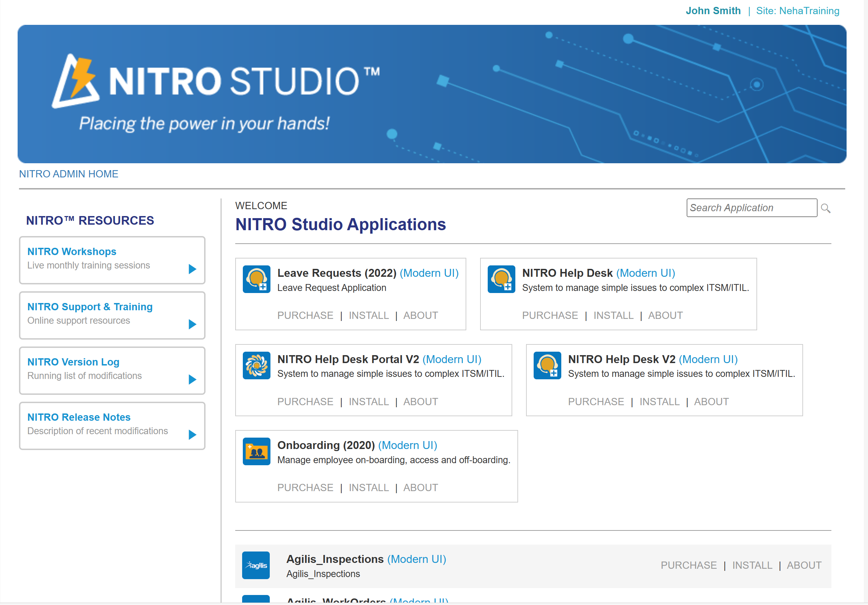Viewport: 868px width, 605px height.
Task: Click PURCHASE under NITRO Help Desk (Modern UI)
Action: pyautogui.click(x=550, y=315)
